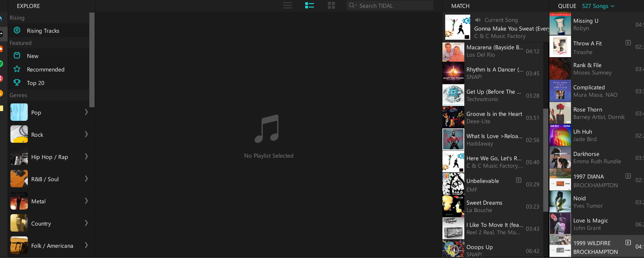644x258 pixels.
Task: Click the Uh Huh Jade Bird artwork
Action: click(x=560, y=135)
